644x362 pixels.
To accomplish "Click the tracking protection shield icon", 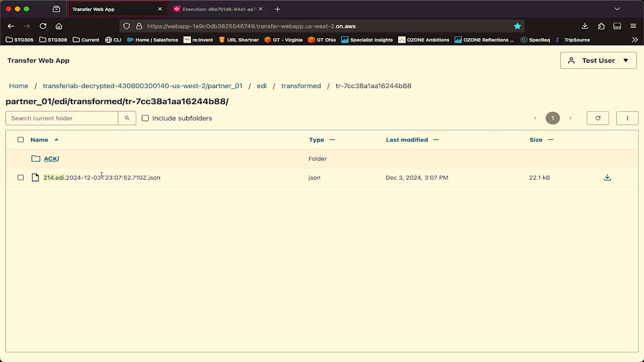I will tap(127, 26).
